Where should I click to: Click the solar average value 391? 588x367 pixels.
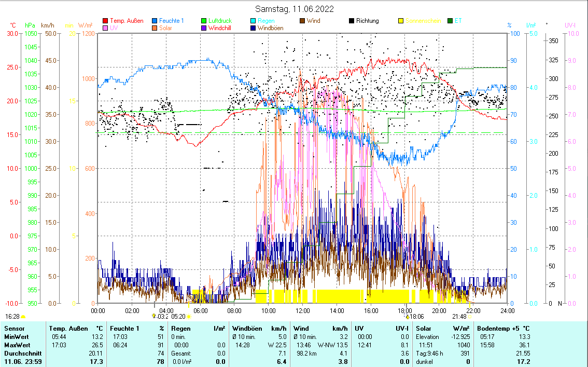465,354
